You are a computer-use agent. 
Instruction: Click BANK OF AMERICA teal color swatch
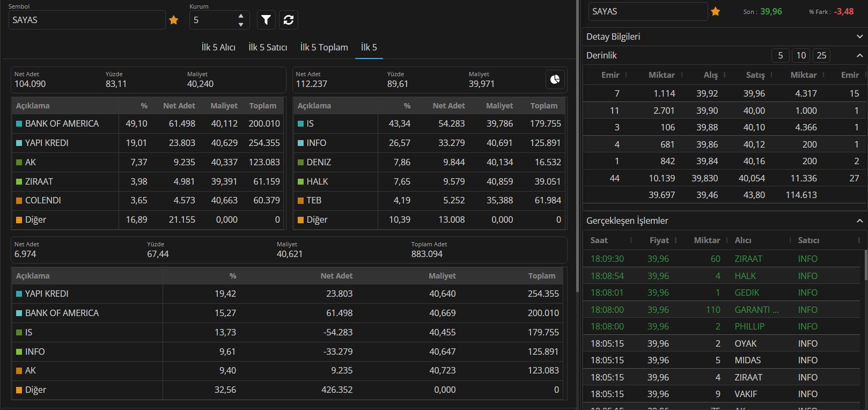coord(19,124)
